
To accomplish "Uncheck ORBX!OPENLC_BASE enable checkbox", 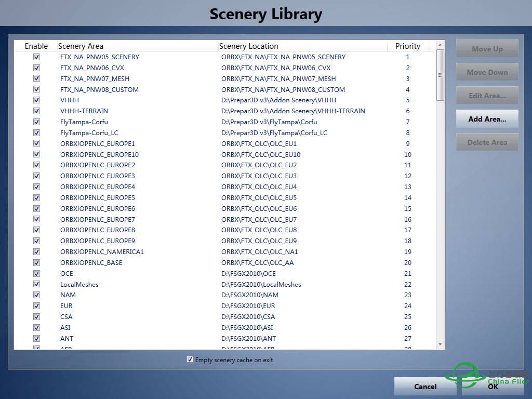I will tap(36, 262).
